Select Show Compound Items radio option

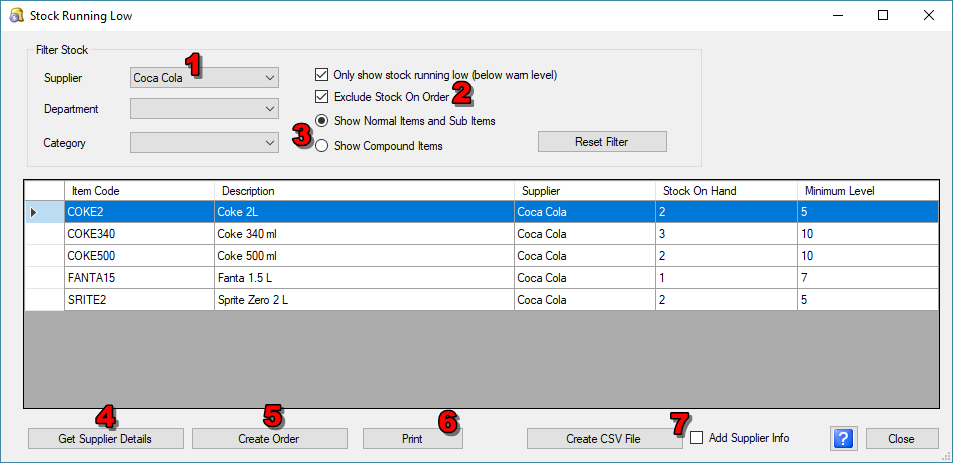coord(321,146)
